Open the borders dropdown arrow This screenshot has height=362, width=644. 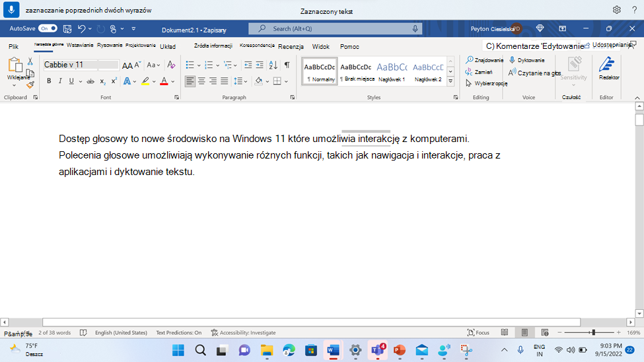tap(286, 81)
